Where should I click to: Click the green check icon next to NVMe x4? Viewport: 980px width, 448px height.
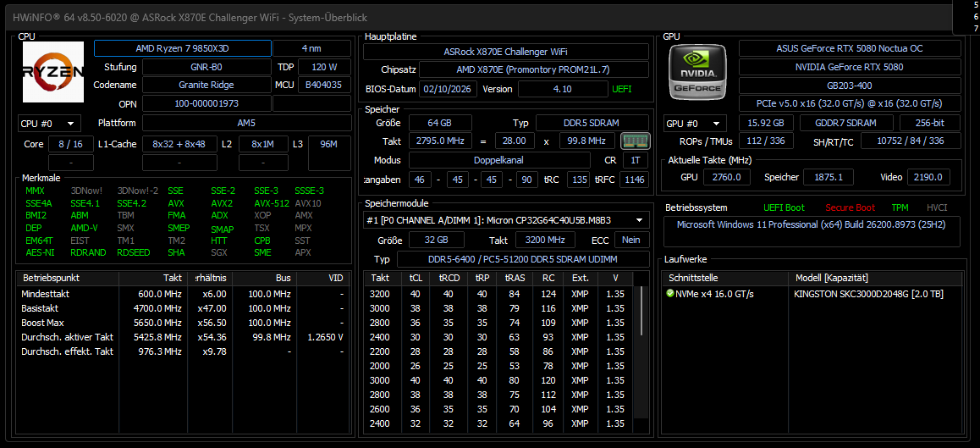[670, 294]
